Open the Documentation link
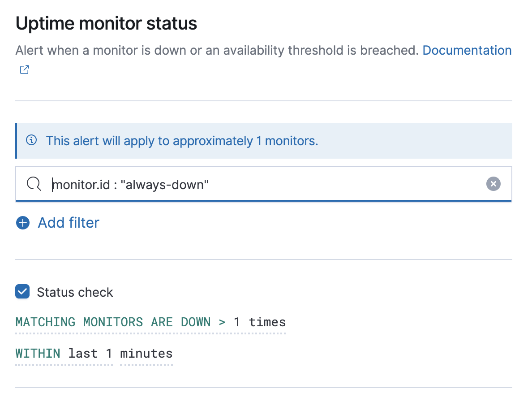The width and height of the screenshot is (532, 398). (x=467, y=50)
